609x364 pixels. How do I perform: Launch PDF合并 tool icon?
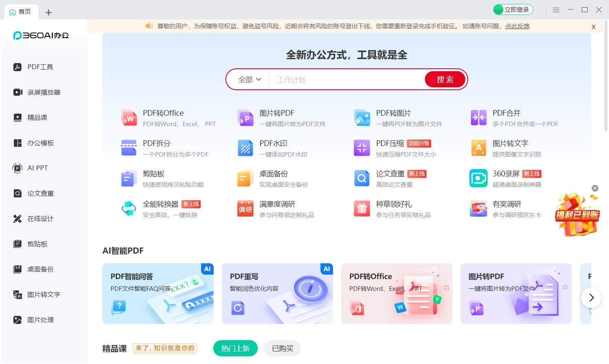pyautogui.click(x=478, y=118)
